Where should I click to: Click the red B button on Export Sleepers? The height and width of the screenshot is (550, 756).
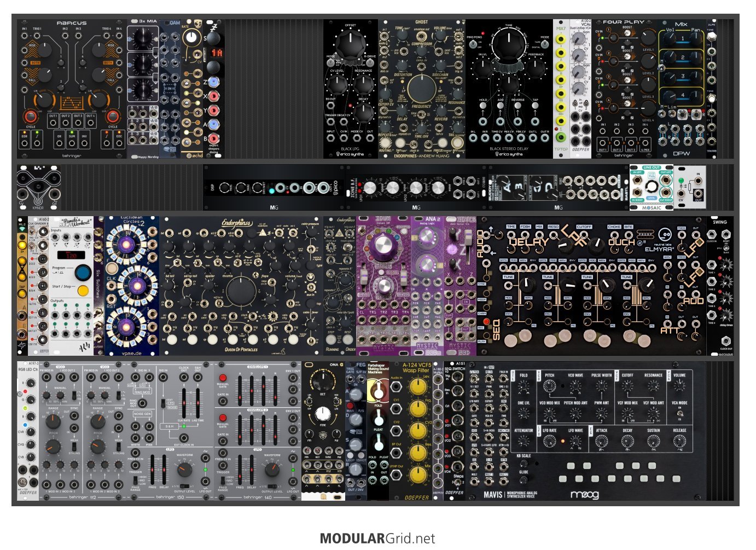pyautogui.click(x=214, y=138)
